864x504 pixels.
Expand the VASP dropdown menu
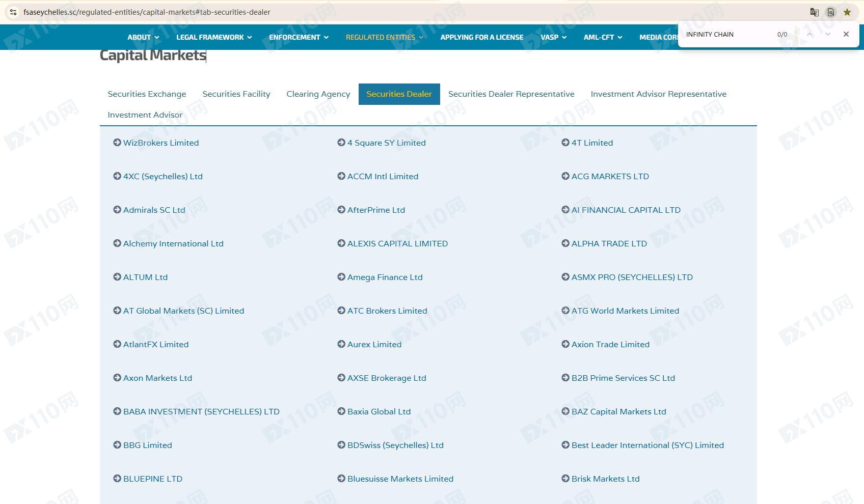(x=553, y=37)
